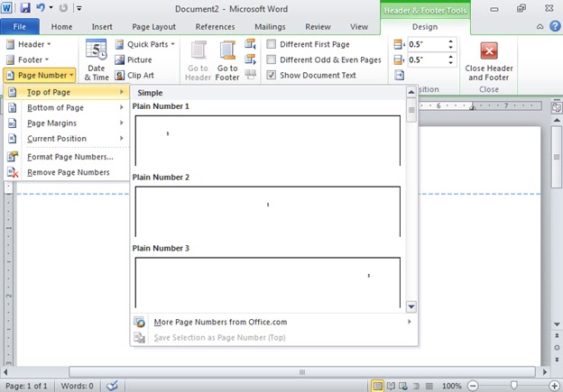The width and height of the screenshot is (563, 392).
Task: Click the Words: 0 status indicator
Action: [x=77, y=386]
